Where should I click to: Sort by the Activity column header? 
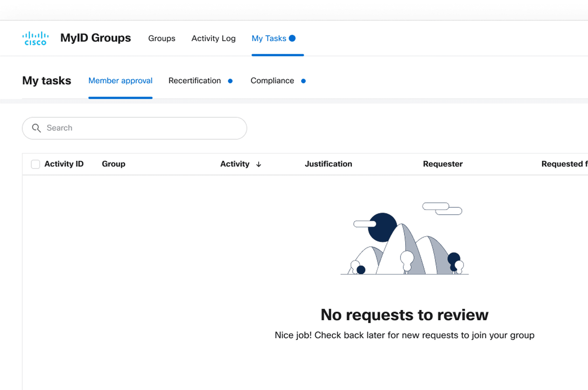pyautogui.click(x=235, y=164)
